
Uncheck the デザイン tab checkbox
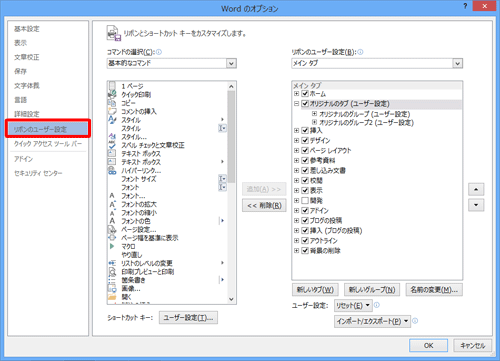(305, 140)
